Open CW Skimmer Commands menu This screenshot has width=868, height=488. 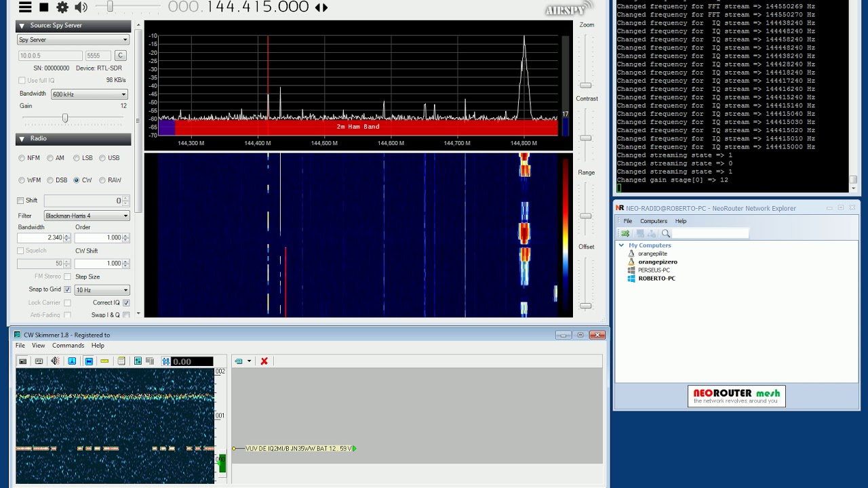[x=68, y=346]
